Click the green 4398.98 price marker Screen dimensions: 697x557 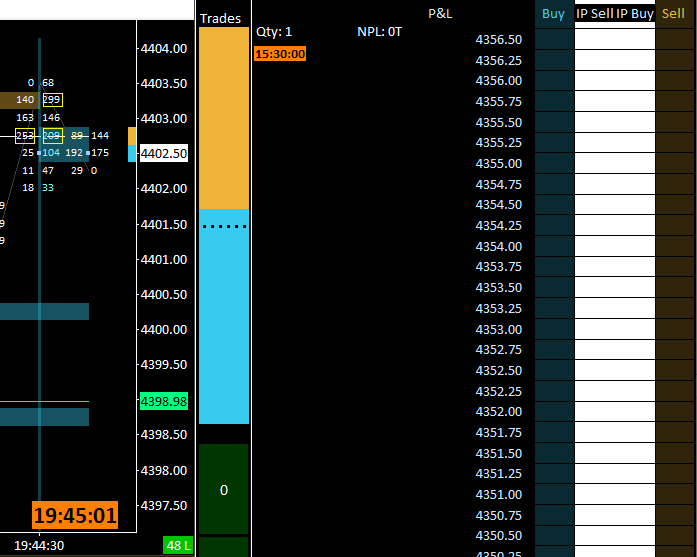164,401
